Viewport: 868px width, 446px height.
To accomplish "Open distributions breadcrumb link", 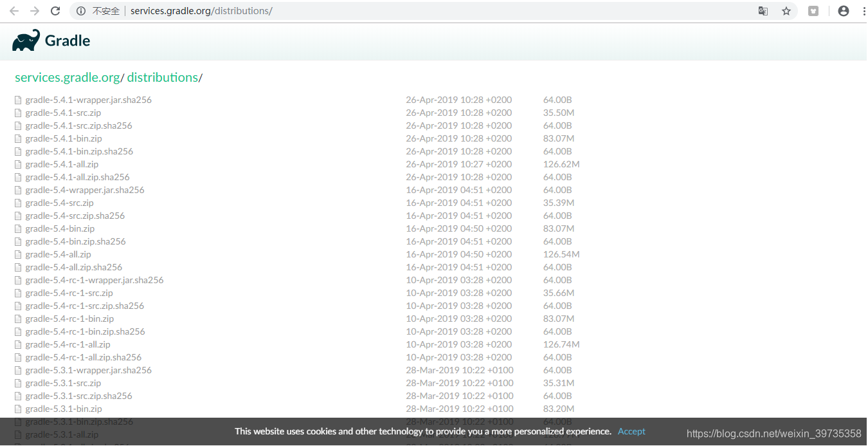I will 163,77.
